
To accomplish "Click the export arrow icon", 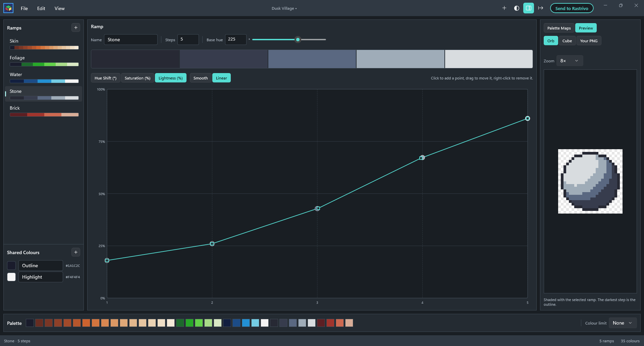I will (x=541, y=8).
